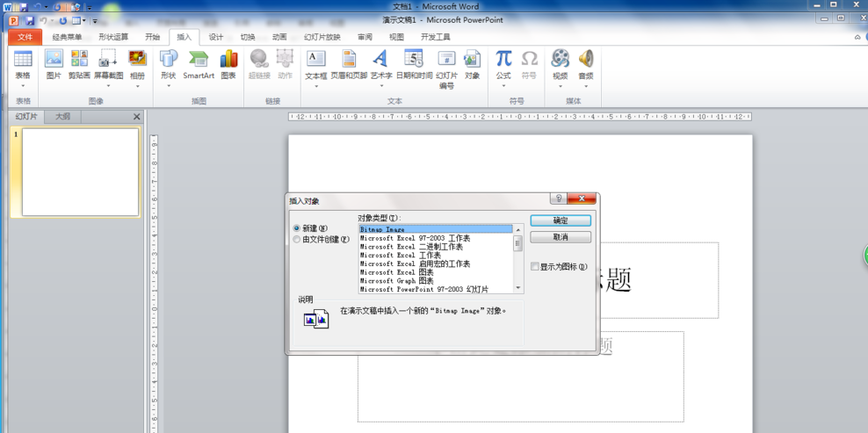Click the undo arrow in PowerPoint toolbar
This screenshot has height=433, width=868.
pos(43,21)
